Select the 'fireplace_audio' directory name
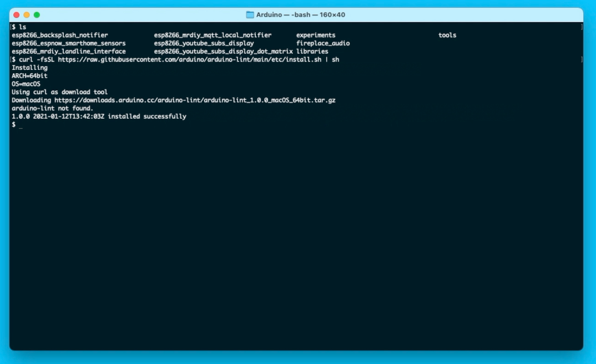This screenshot has width=596, height=364. 323,43
